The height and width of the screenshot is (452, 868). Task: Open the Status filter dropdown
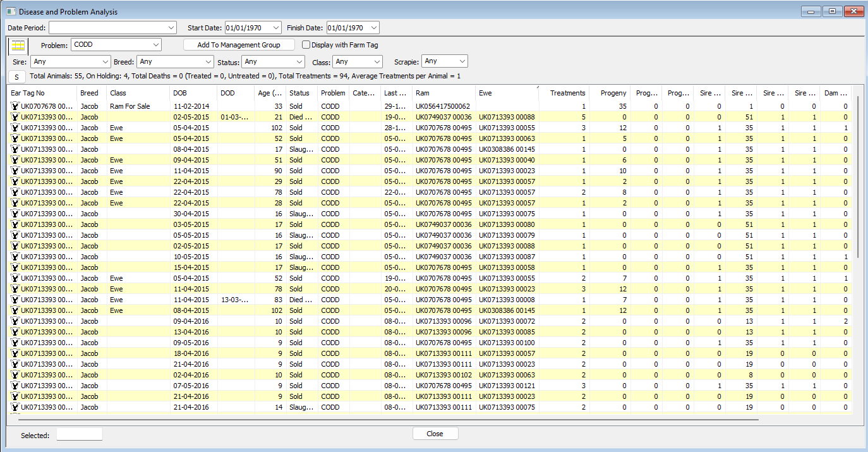(299, 62)
